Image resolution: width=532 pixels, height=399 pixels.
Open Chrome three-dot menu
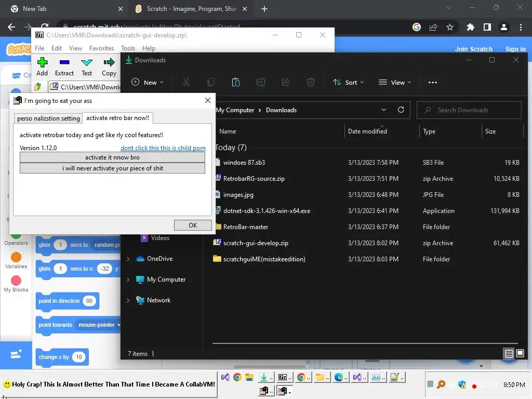pos(521,27)
